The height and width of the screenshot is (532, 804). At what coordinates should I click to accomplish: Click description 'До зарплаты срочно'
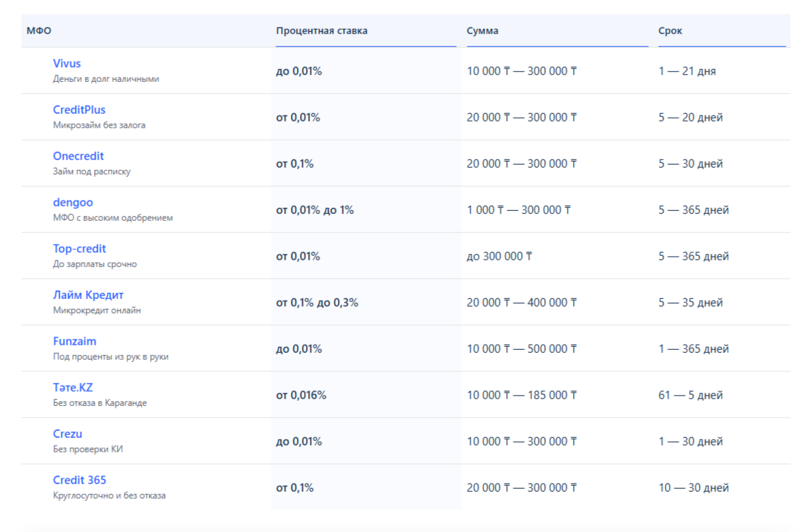[95, 264]
